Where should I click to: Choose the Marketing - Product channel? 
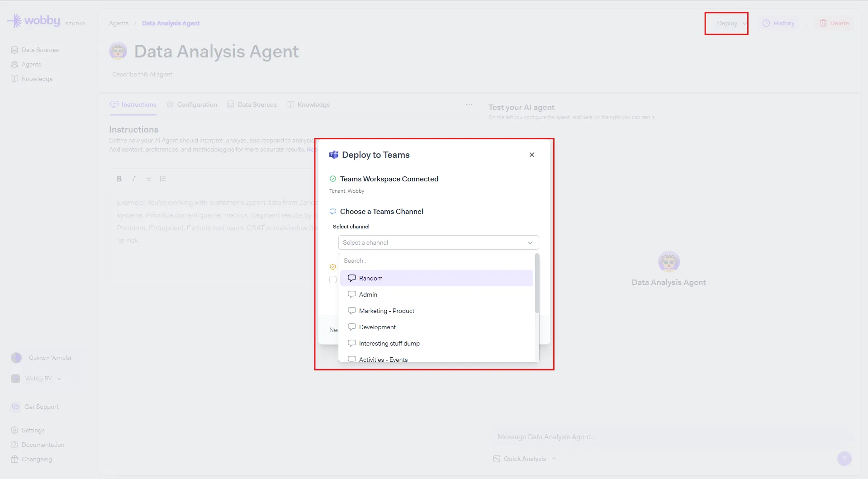pos(387,311)
